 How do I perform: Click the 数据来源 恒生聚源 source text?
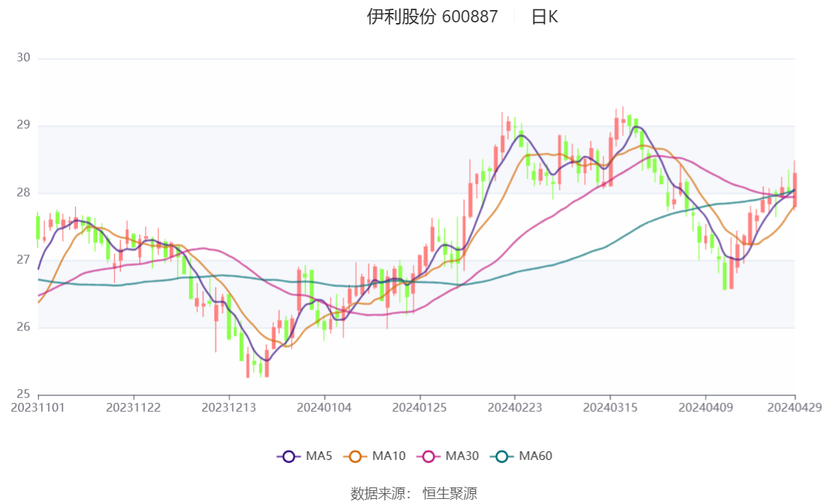tap(414, 493)
